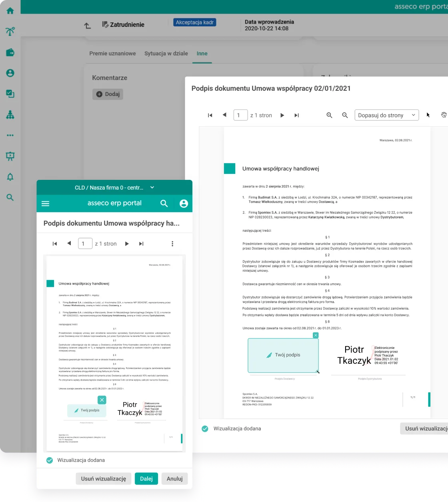Click the Anuluj button

click(x=174, y=478)
